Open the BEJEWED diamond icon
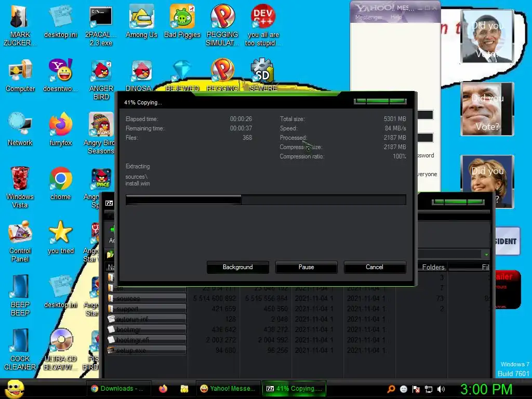This screenshot has width=532, height=399. tap(182, 76)
